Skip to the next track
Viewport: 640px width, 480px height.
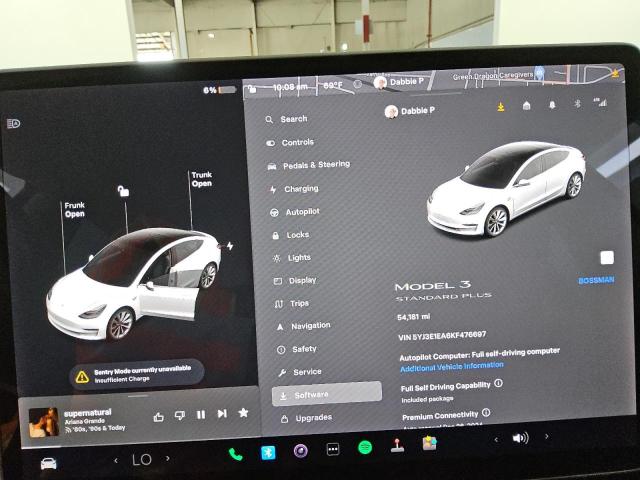222,414
